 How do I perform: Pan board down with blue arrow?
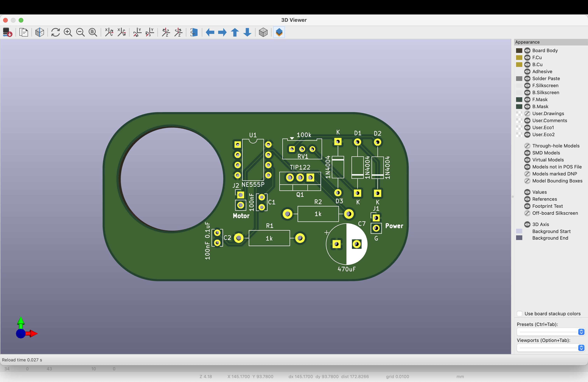(x=247, y=32)
